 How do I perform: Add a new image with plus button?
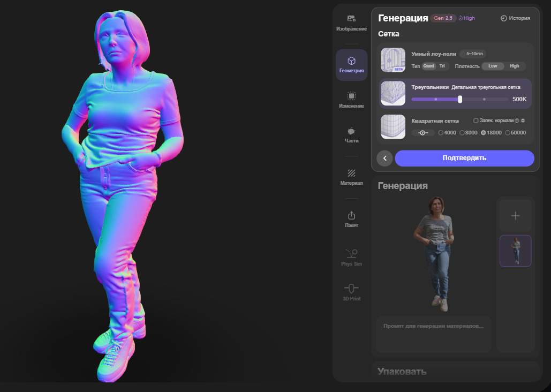tap(516, 216)
